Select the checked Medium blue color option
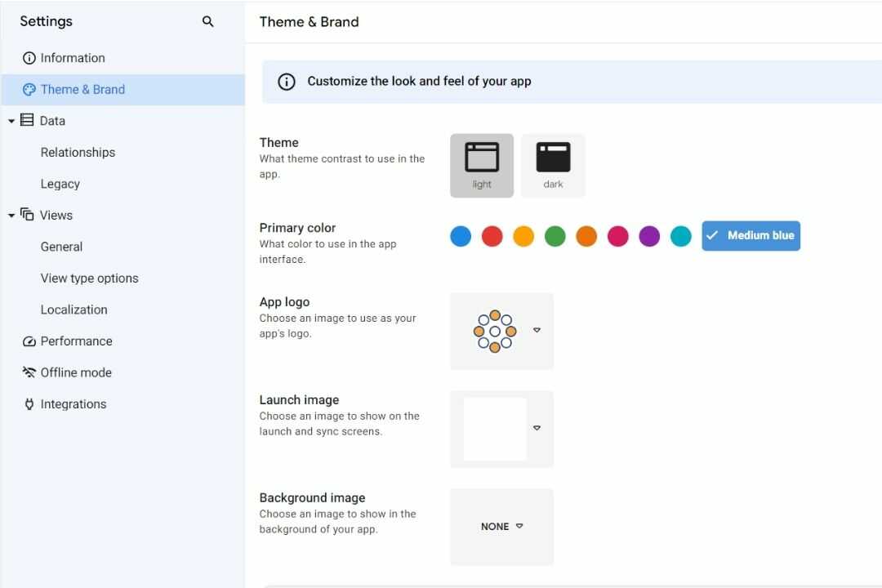 point(751,236)
